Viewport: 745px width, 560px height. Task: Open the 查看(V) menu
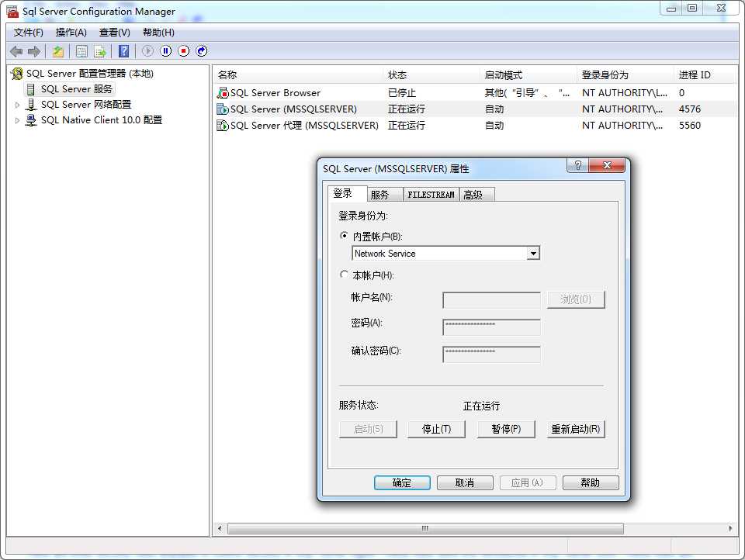tap(115, 33)
